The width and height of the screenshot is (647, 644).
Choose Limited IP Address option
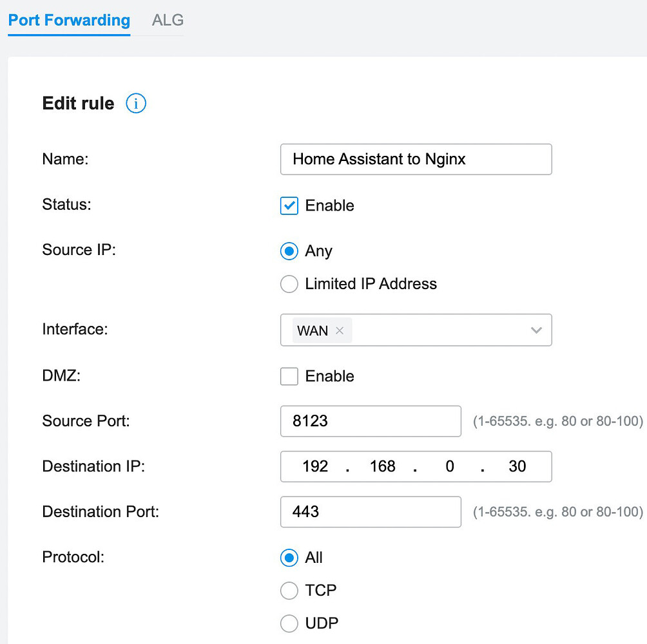(289, 284)
